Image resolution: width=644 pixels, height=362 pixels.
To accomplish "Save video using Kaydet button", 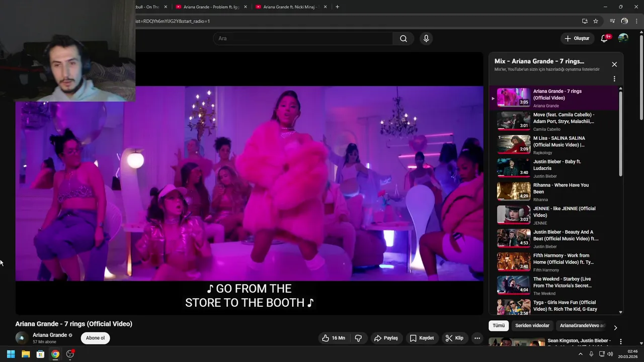I will click(422, 338).
